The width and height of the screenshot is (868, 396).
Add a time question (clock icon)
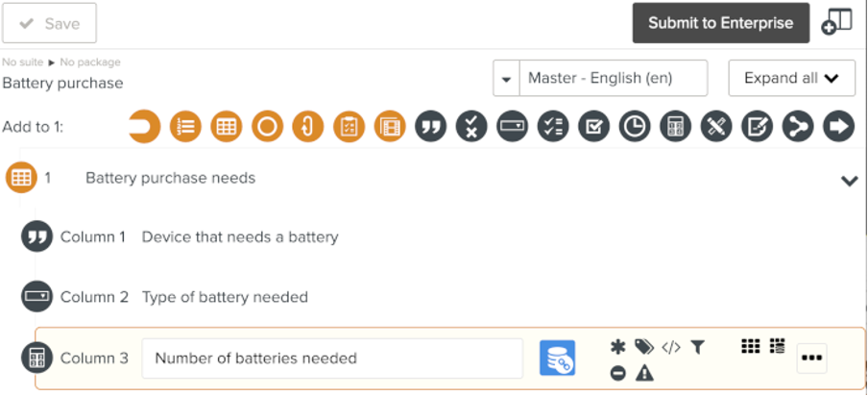coord(635,127)
